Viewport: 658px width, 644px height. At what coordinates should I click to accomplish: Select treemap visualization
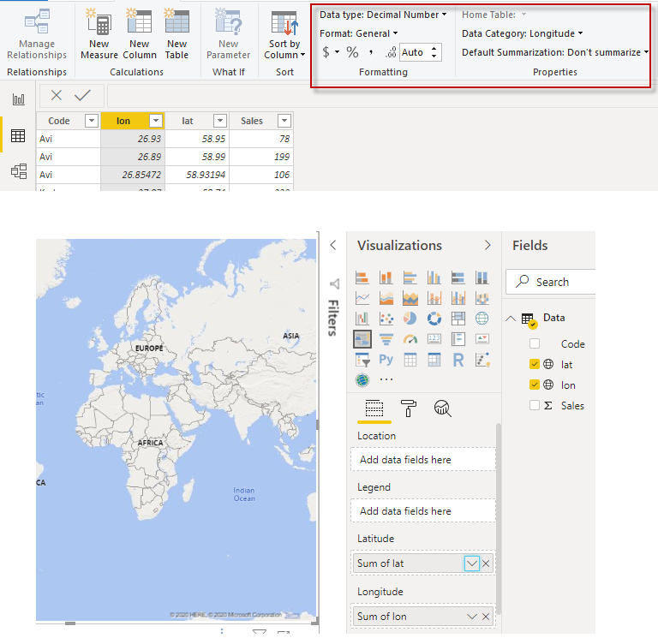(458, 319)
